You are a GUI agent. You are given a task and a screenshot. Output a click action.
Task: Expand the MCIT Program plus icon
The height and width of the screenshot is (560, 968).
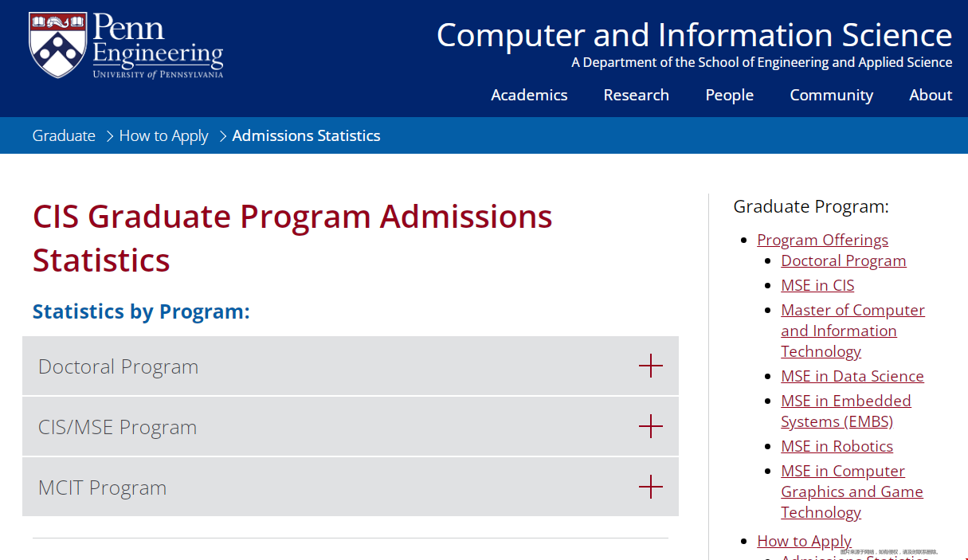[x=651, y=487]
